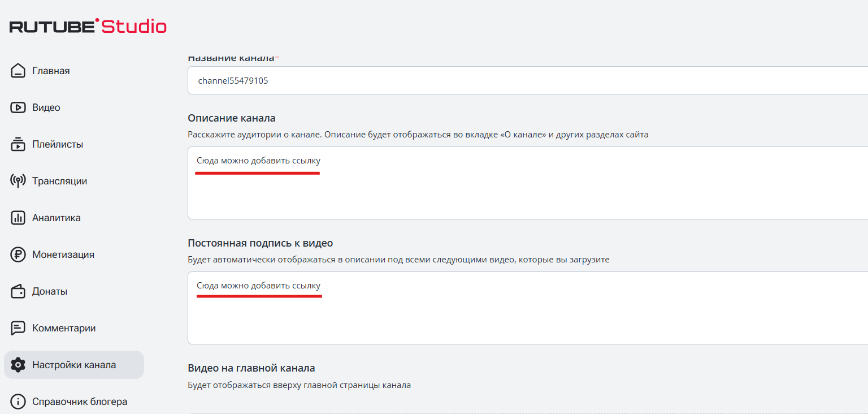The height and width of the screenshot is (414, 868).
Task: Open the Комментарии speech bubble icon
Action: pos(18,327)
